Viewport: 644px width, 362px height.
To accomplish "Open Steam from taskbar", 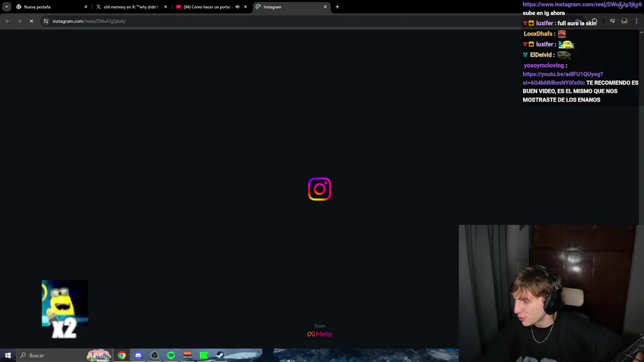I will coord(220,355).
